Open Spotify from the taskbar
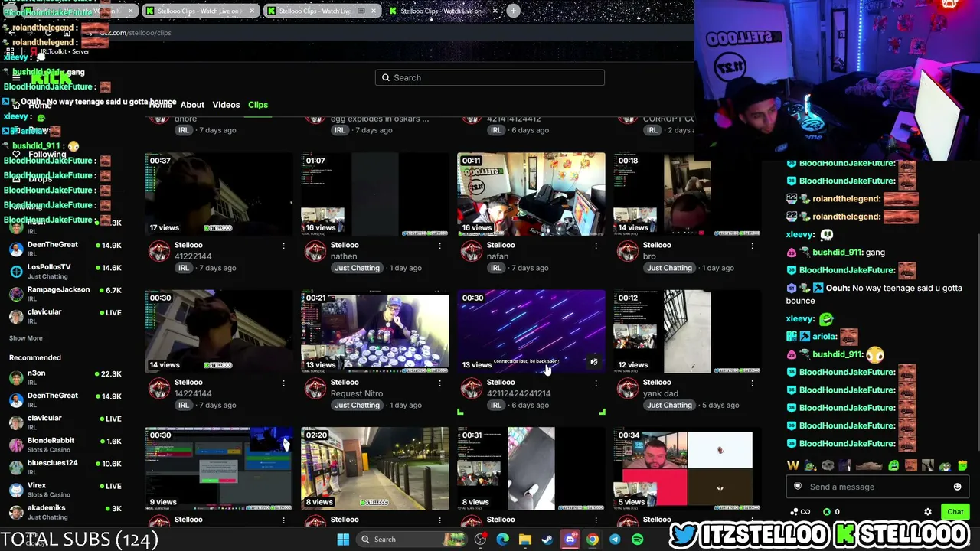980x551 pixels. point(637,540)
